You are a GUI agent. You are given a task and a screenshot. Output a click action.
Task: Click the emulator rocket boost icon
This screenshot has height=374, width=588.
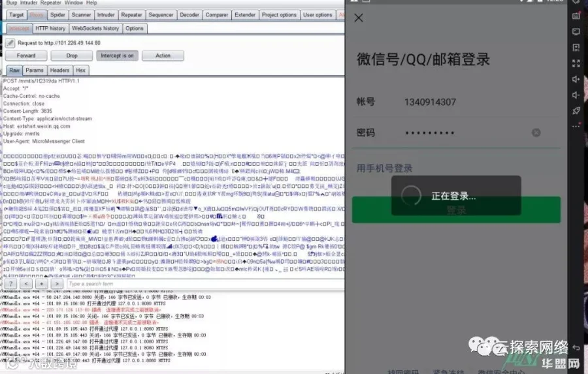(576, 111)
